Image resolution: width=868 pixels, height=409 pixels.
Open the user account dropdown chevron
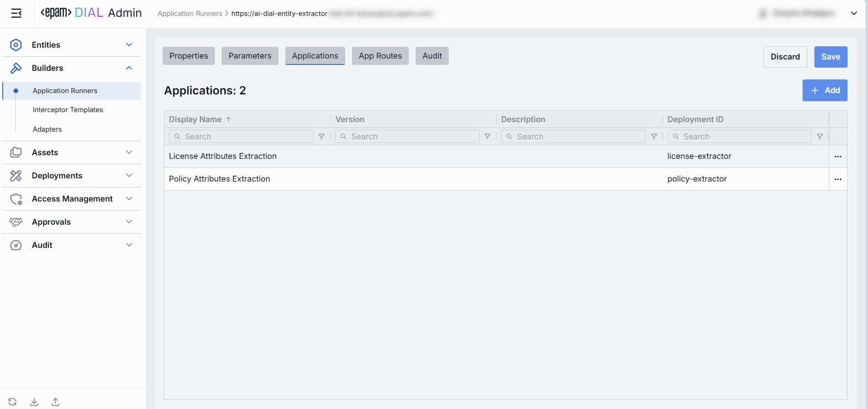pyautogui.click(x=854, y=13)
